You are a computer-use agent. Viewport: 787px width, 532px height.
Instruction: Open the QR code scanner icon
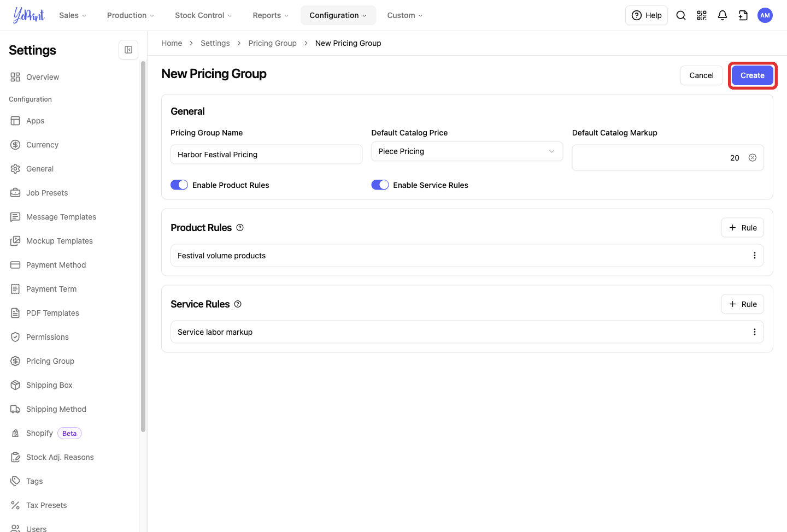click(702, 15)
